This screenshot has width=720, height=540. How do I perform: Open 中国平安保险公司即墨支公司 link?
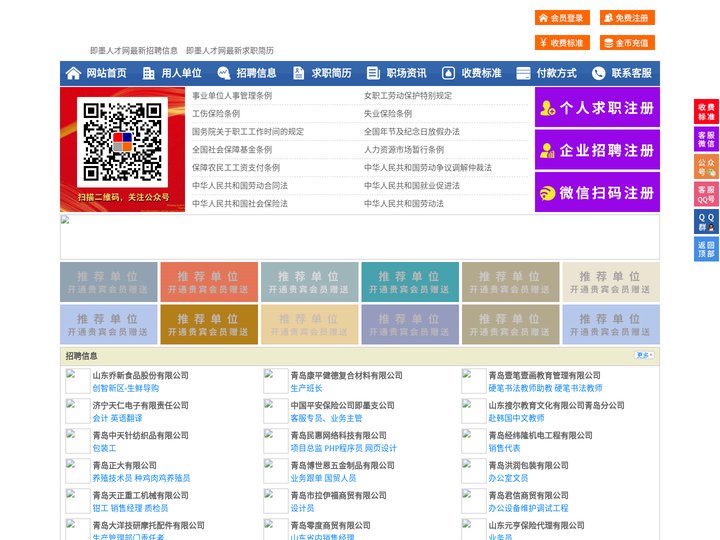[x=343, y=405]
